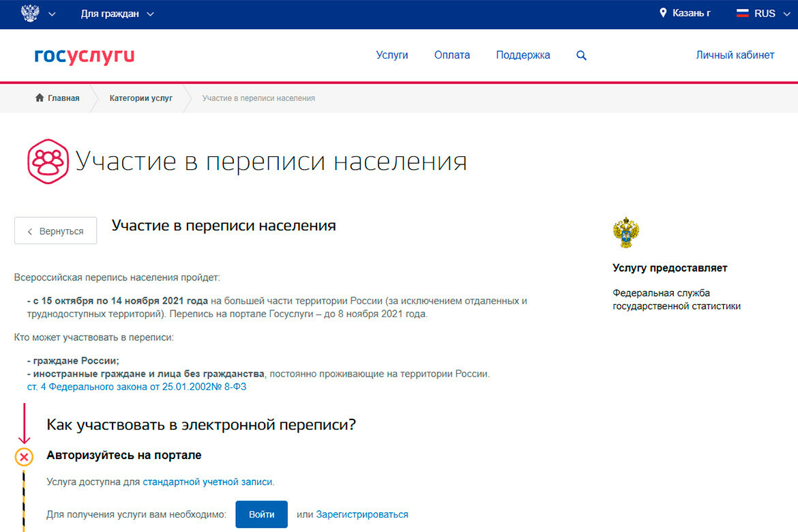The image size is (798, 532).
Task: Open the "Услуги" menu item
Action: (391, 55)
